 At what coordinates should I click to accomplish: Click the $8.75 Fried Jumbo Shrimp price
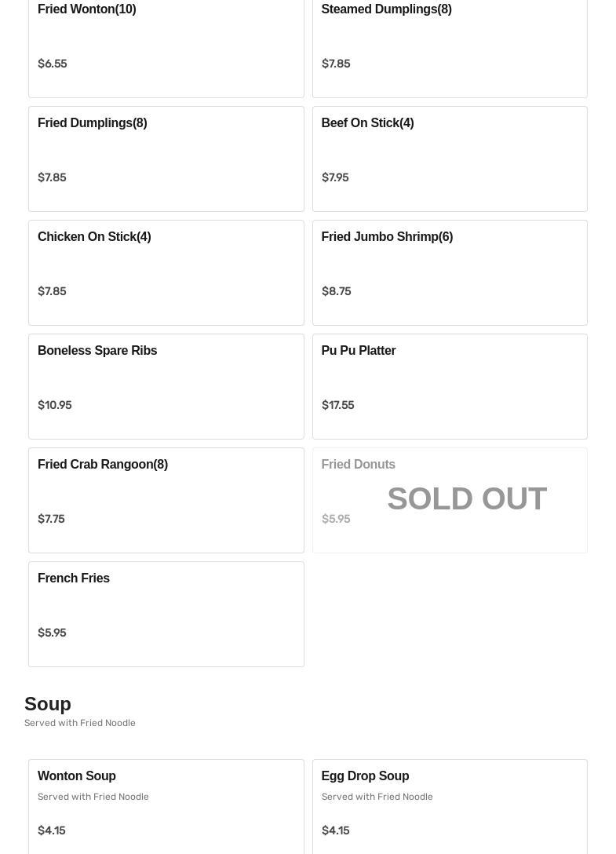tap(336, 291)
